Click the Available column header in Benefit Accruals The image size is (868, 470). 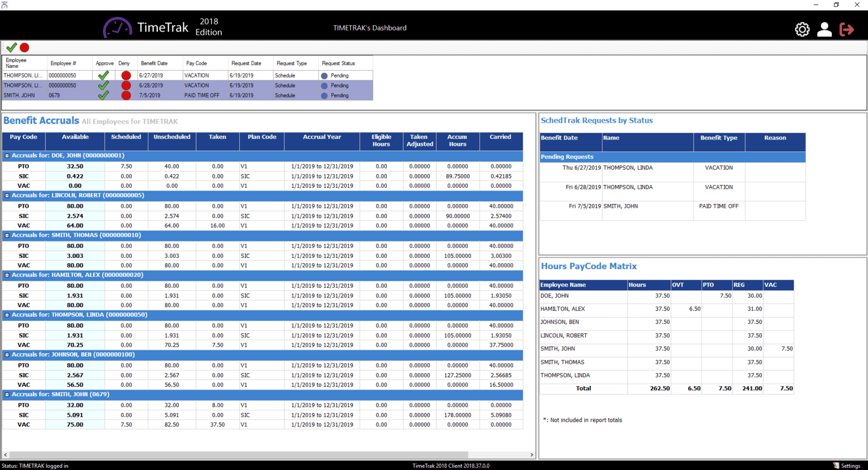pos(75,141)
